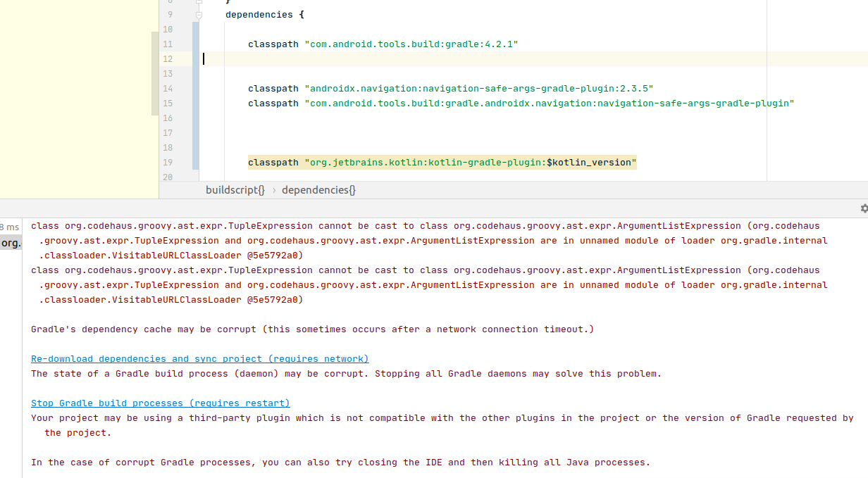Screen dimensions: 868x478
Task: Click Re-download dependencies and sync project link
Action: pyautogui.click(x=200, y=359)
